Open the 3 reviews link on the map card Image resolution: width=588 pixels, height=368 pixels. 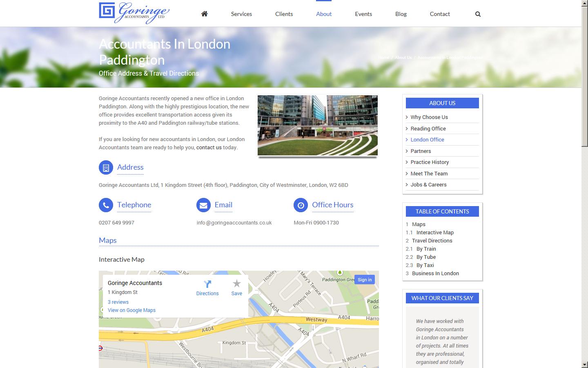[118, 302]
